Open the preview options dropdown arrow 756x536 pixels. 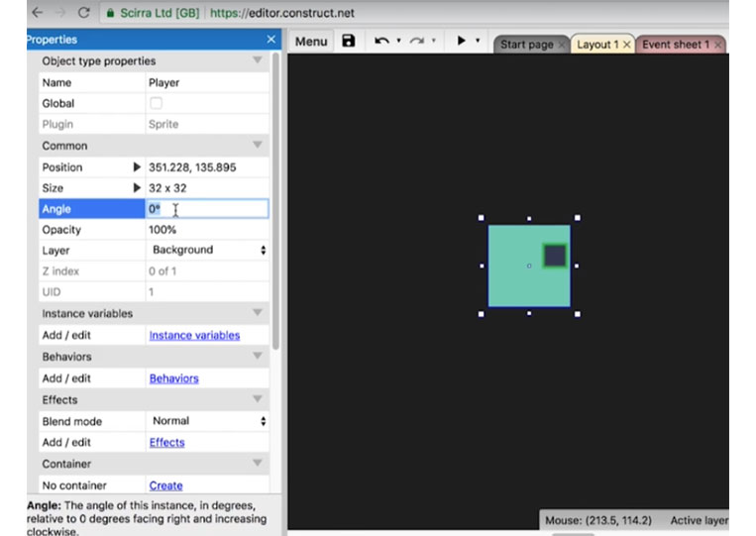(x=478, y=41)
